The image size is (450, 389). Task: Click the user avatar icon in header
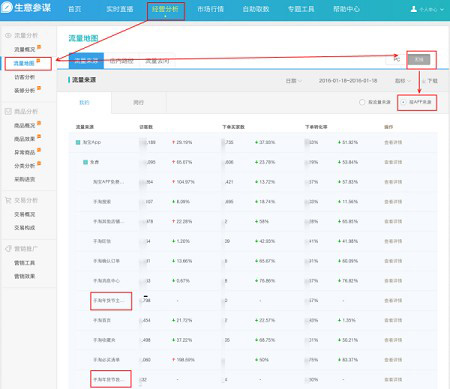click(414, 9)
